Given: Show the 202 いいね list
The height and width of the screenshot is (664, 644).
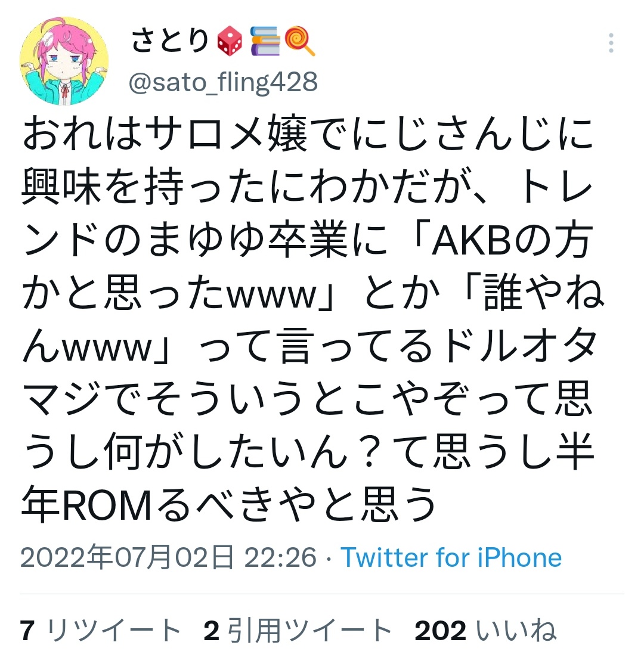Looking at the screenshot, I should click(x=485, y=631).
